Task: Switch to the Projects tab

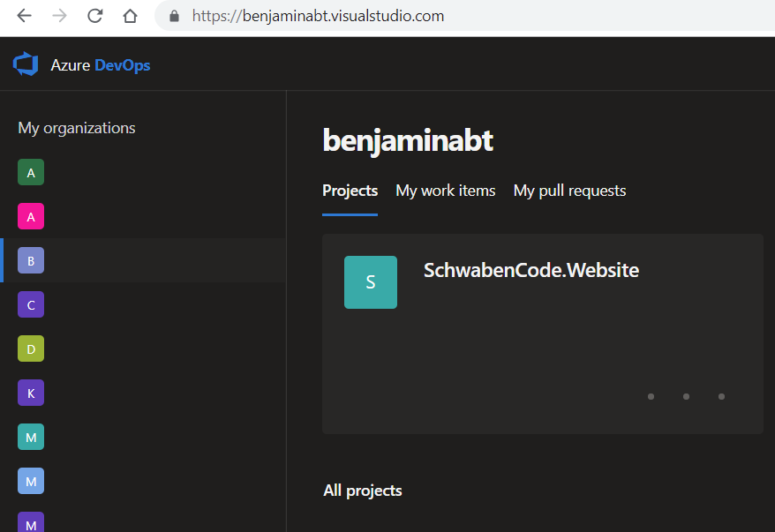Action: (350, 191)
